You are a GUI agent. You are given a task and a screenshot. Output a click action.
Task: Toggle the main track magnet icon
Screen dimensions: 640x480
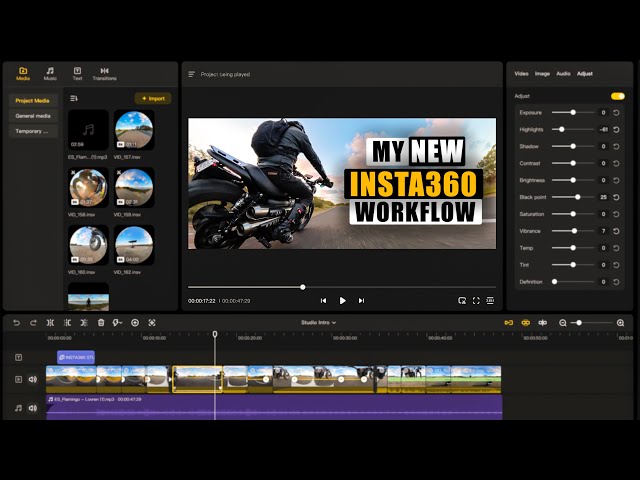tap(509, 323)
